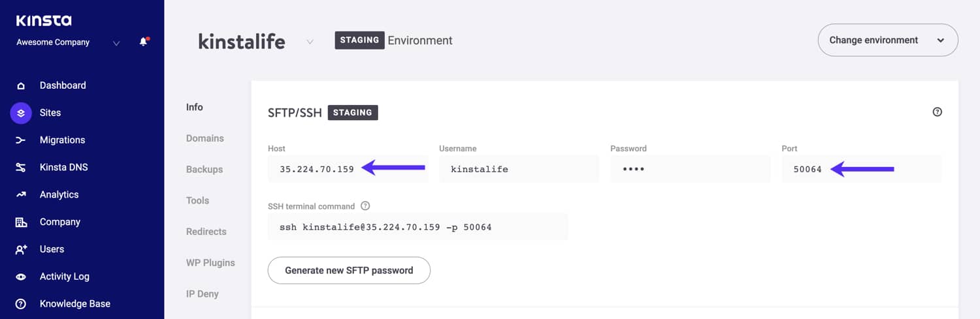Click the Host IP address field
Viewport: 980px width, 319px height.
point(317,170)
